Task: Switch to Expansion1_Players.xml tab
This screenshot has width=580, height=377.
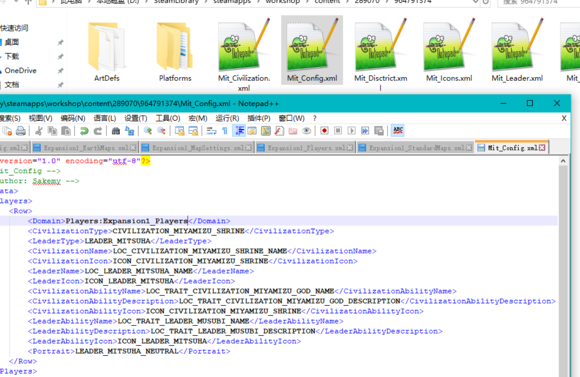Action: tap(306, 148)
